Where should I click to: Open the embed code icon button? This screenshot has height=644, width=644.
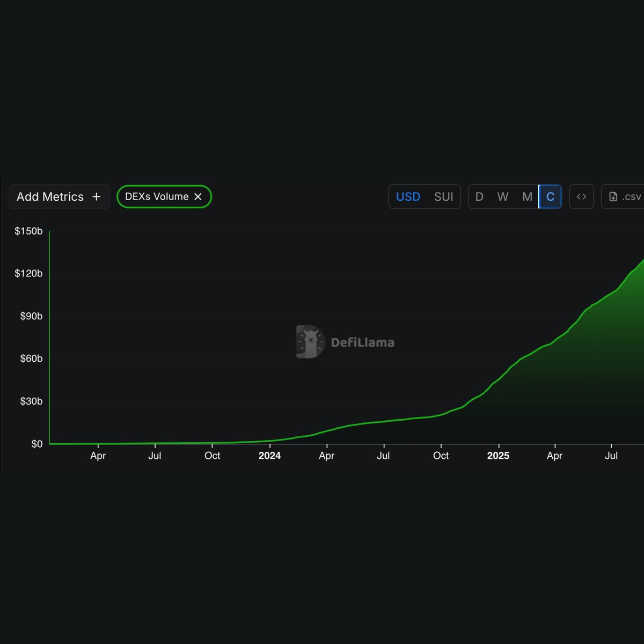tap(581, 197)
